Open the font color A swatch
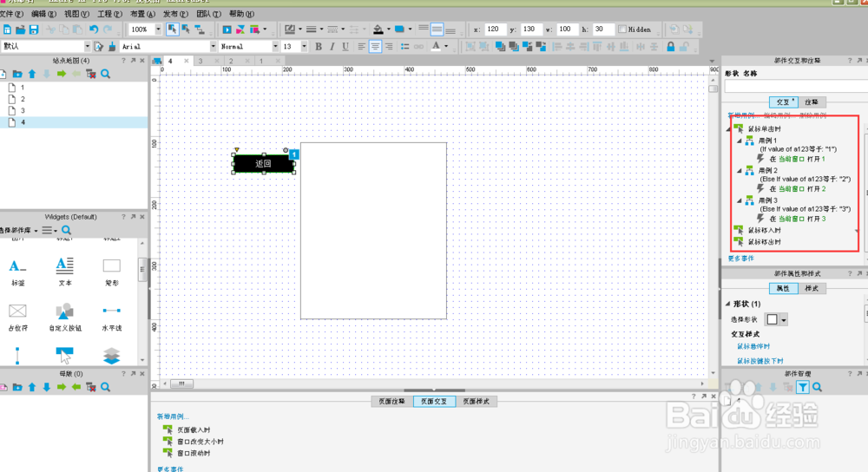868x472 pixels. point(437,47)
